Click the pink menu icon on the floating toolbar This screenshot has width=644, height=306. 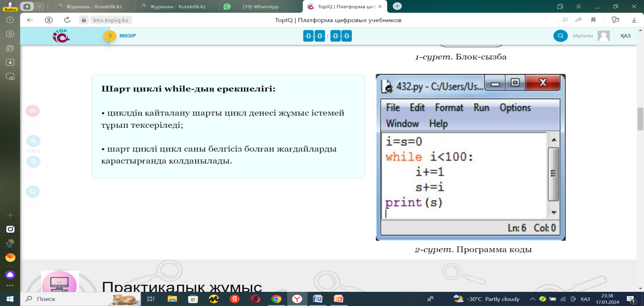coord(33,111)
